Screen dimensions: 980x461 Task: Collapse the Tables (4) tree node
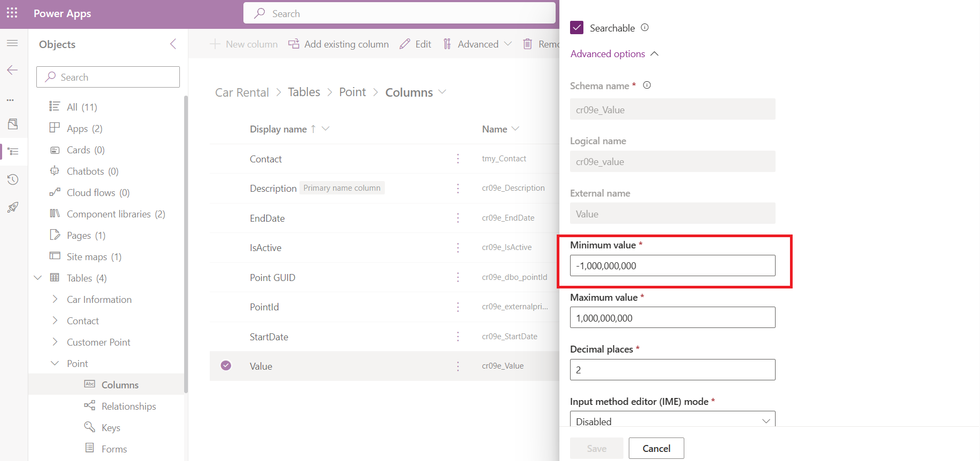pos(38,278)
